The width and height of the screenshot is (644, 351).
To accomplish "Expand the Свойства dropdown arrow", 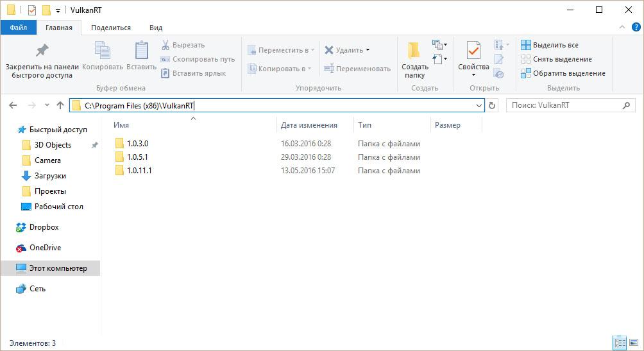I will (x=473, y=75).
